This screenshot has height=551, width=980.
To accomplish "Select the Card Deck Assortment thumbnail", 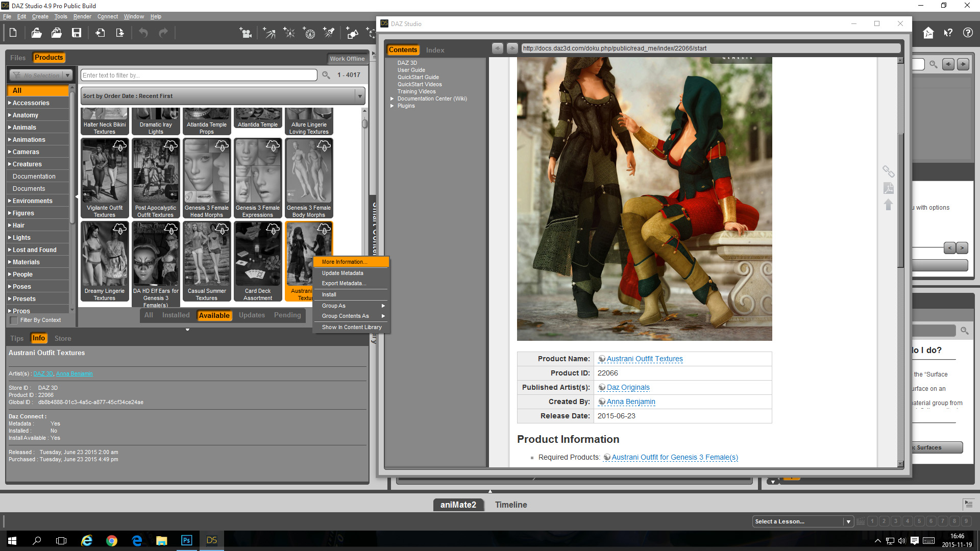I will [x=258, y=262].
